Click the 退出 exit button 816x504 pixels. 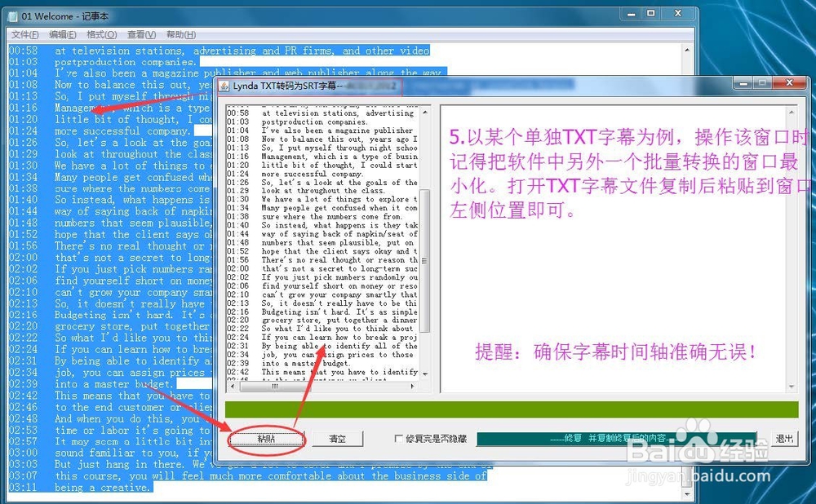click(783, 439)
